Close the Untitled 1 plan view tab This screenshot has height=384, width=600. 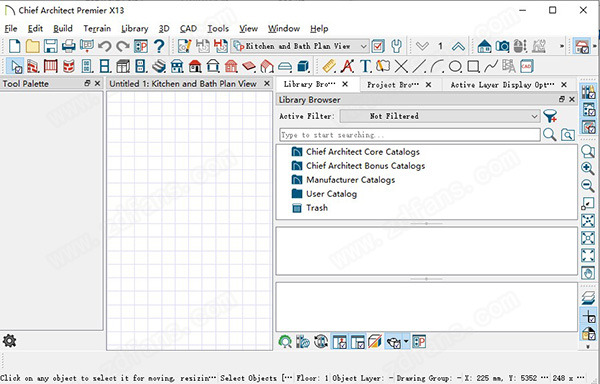click(267, 83)
